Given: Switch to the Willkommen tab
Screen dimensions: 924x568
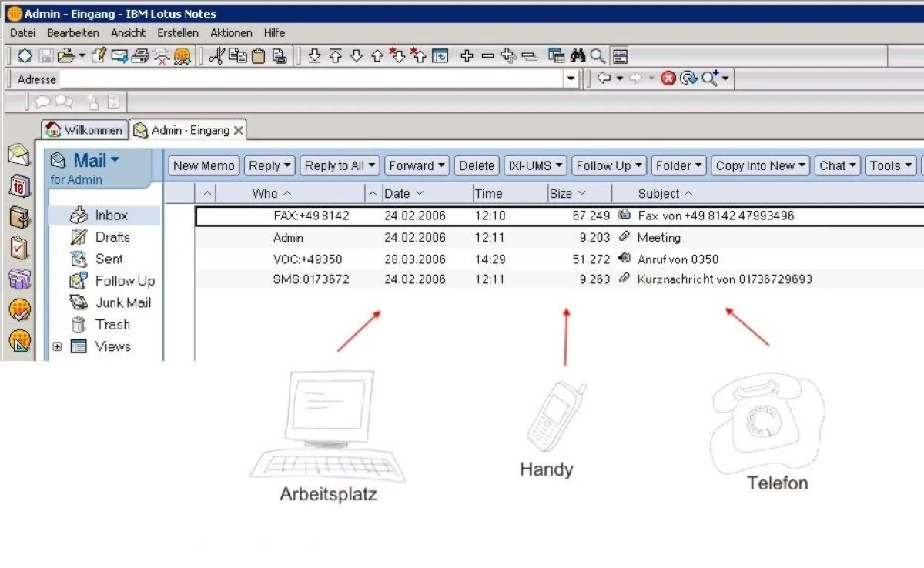Looking at the screenshot, I should point(85,130).
